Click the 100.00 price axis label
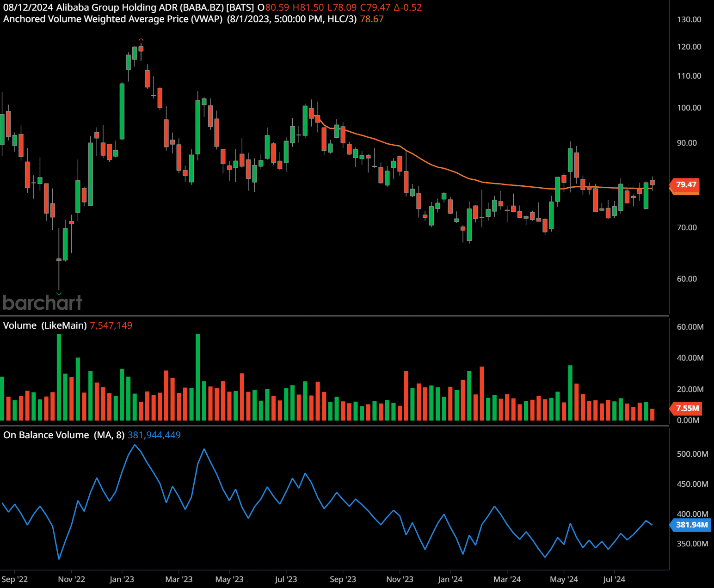Screen dimensions: 714x588 coord(689,108)
